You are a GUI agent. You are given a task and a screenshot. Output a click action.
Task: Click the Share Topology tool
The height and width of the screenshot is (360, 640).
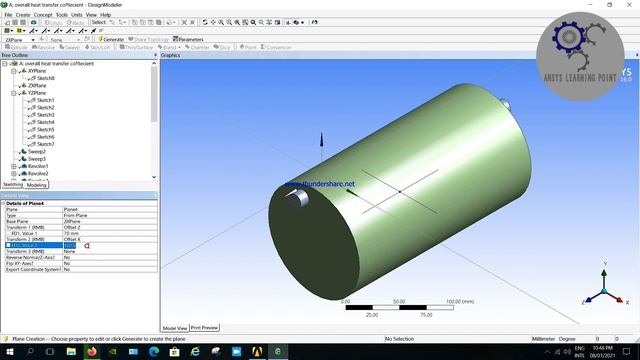[x=148, y=40]
